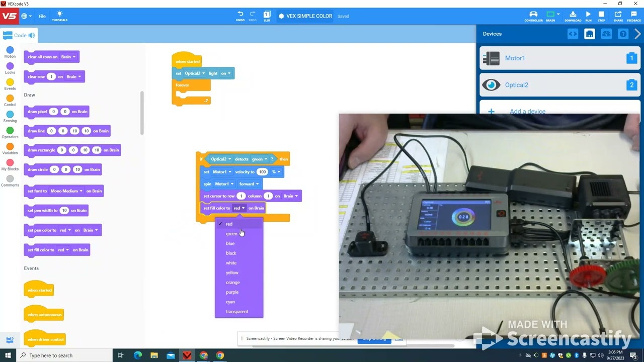The image size is (644, 362).
Task: Open File Explorer from the taskbar
Action: point(154,355)
